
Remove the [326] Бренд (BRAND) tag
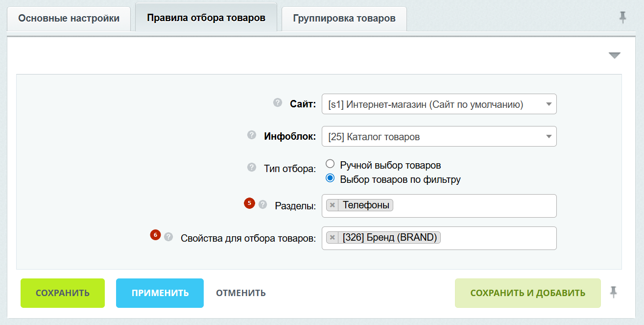pos(333,238)
